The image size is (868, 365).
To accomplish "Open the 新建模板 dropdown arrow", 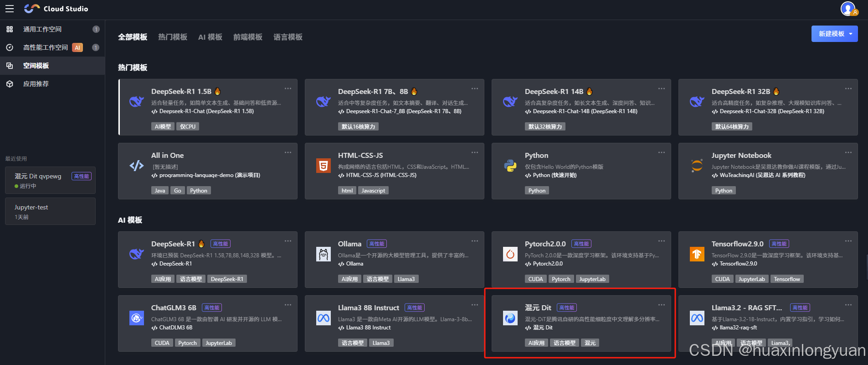I will coord(851,34).
